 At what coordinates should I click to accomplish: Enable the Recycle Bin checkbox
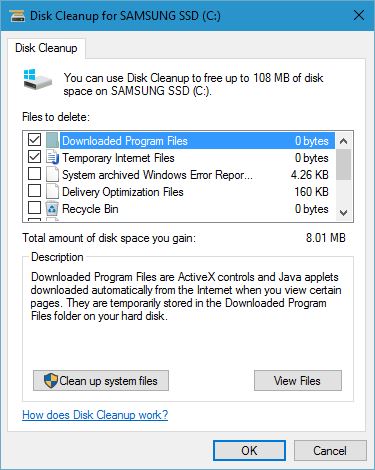(35, 208)
